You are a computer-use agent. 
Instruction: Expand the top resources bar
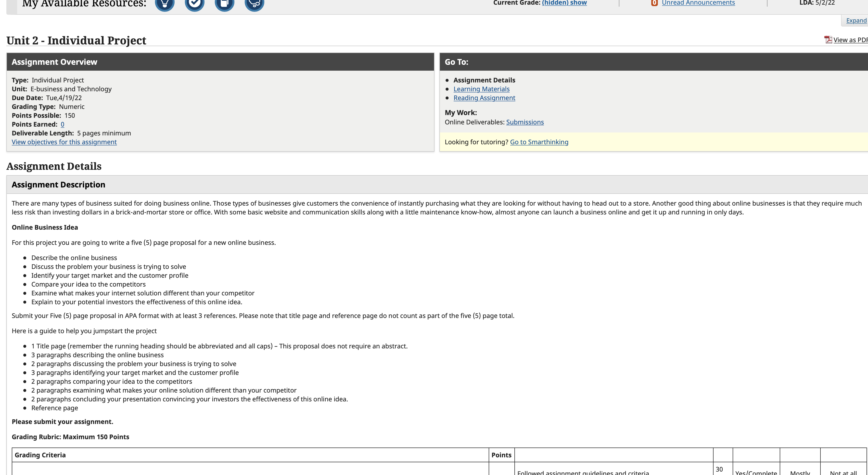tap(856, 21)
